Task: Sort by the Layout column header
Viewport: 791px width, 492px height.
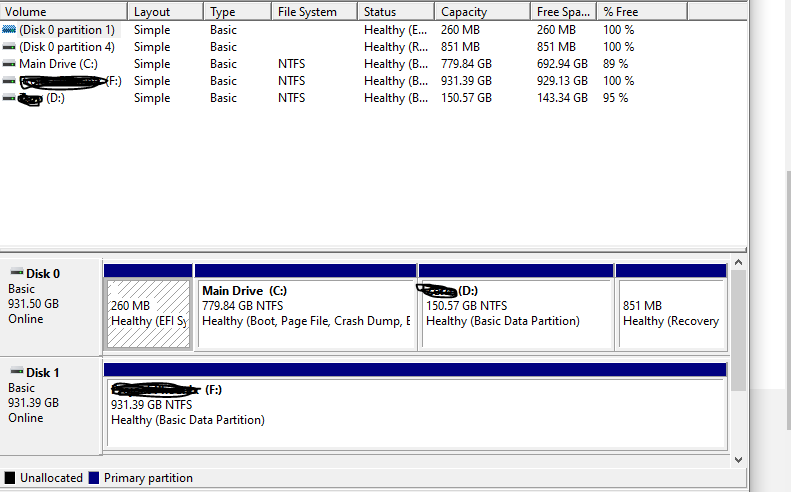Action: click(x=165, y=12)
